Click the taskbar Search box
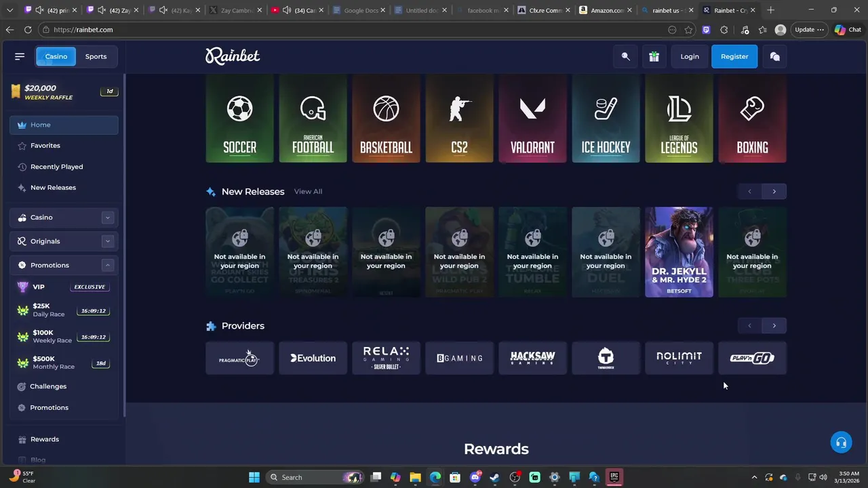Viewport: 868px width, 488px height. pos(314,477)
